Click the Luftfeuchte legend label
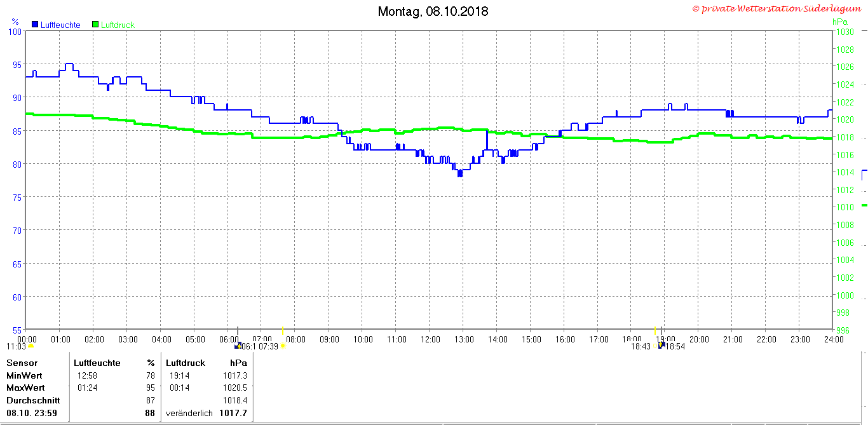Image resolution: width=868 pixels, height=425 pixels. click(60, 25)
